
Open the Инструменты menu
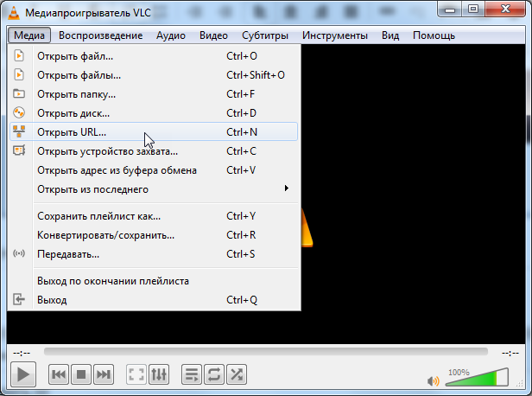[x=335, y=35]
